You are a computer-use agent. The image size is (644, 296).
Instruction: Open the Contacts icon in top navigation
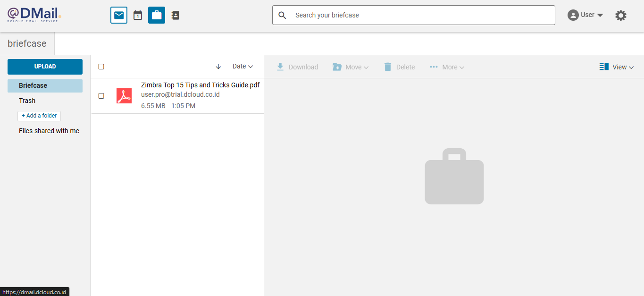(x=176, y=15)
